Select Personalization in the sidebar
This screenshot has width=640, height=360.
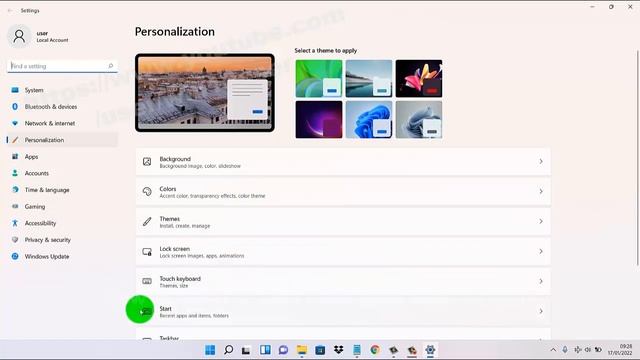[x=62, y=140]
